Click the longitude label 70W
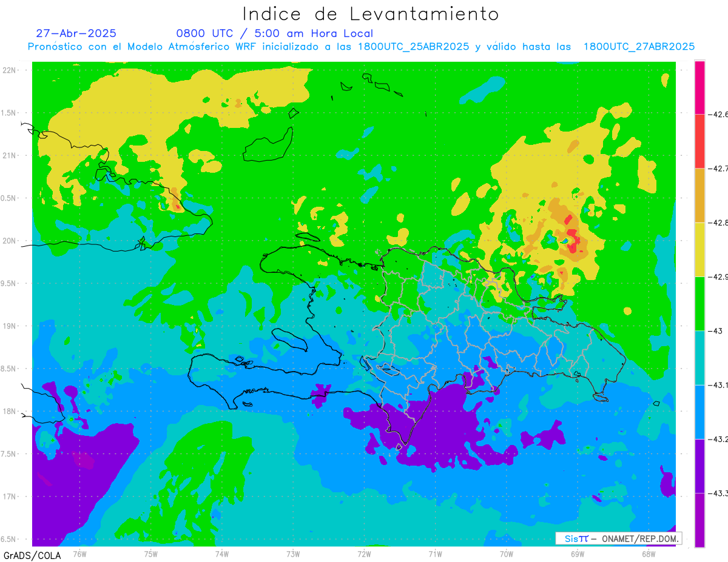The image size is (728, 562). click(507, 554)
